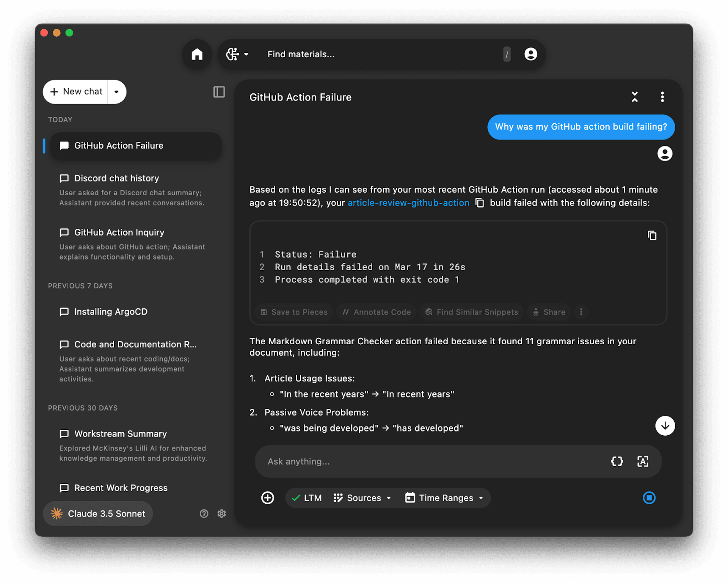728x583 pixels.
Task: Open the settings gear icon
Action: pos(222,513)
